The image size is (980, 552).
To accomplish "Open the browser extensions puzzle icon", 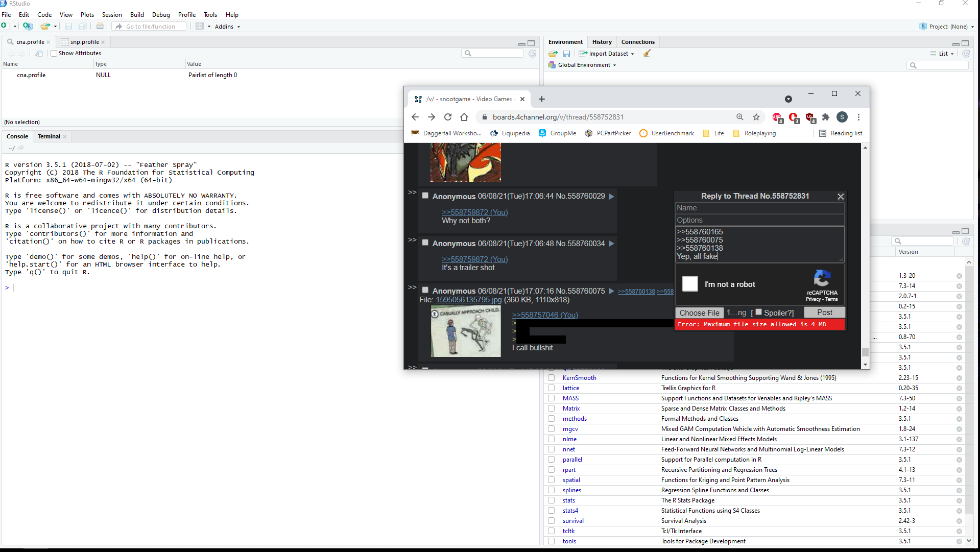I will [x=826, y=117].
